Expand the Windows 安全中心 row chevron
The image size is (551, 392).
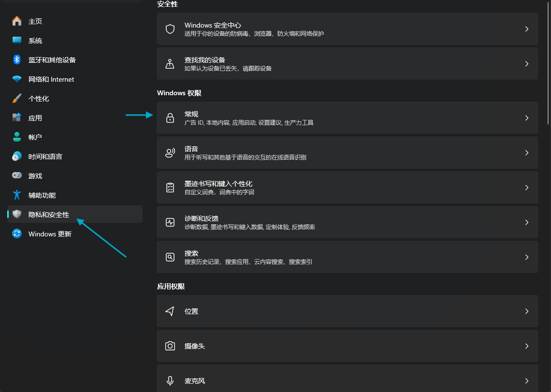[x=527, y=29]
